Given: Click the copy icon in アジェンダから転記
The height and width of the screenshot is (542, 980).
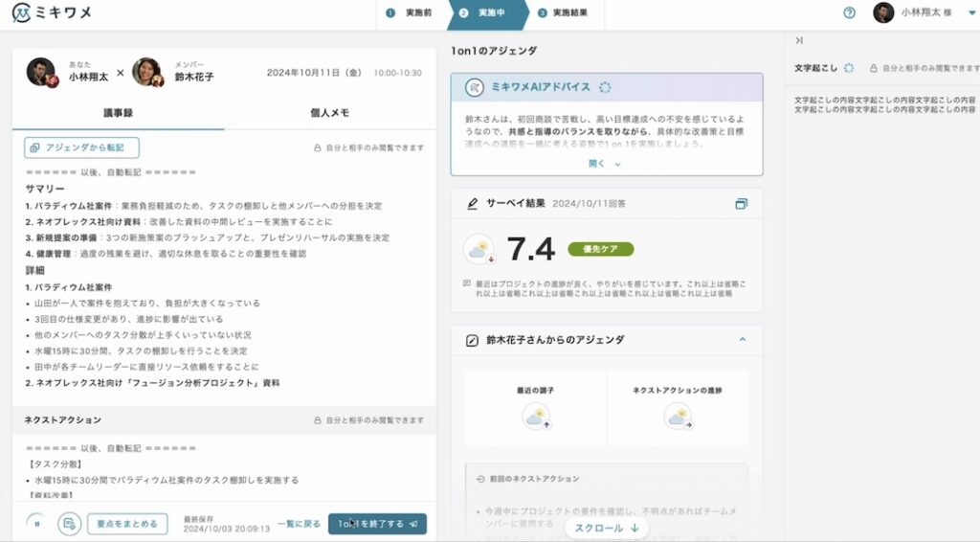Looking at the screenshot, I should tap(35, 147).
